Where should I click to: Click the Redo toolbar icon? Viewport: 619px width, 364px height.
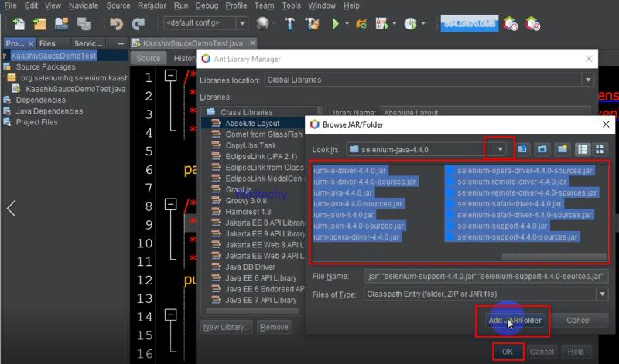point(139,24)
